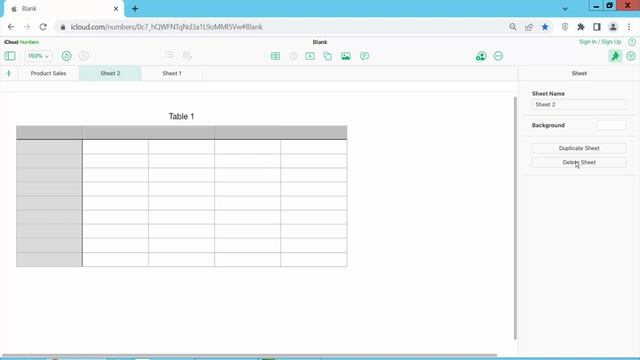Add a comment using the toolbar icon

pos(364,56)
